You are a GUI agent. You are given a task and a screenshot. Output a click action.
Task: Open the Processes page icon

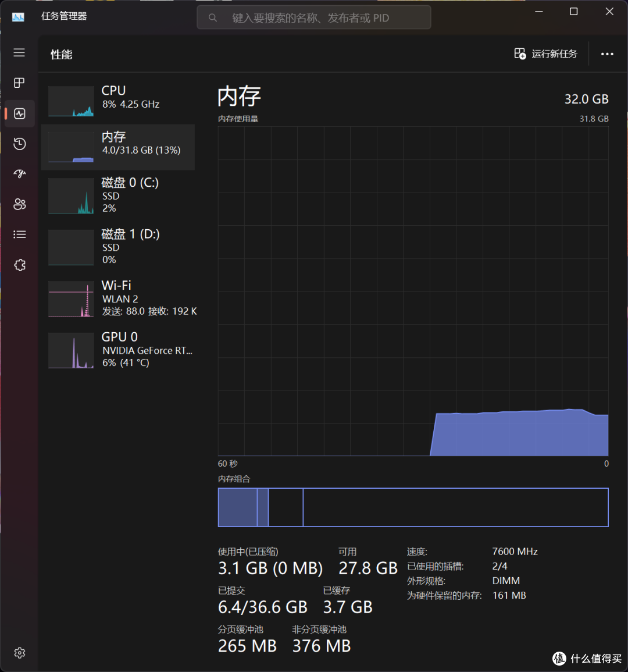19,83
